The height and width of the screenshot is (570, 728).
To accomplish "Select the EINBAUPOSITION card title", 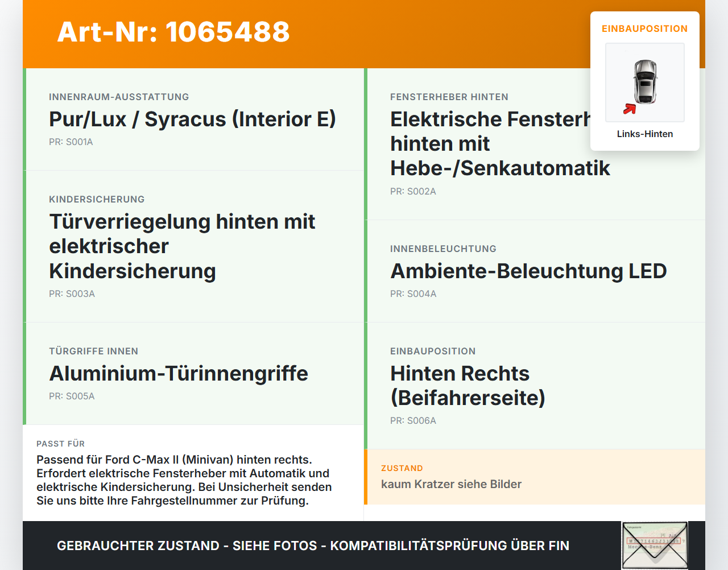I will click(x=645, y=28).
